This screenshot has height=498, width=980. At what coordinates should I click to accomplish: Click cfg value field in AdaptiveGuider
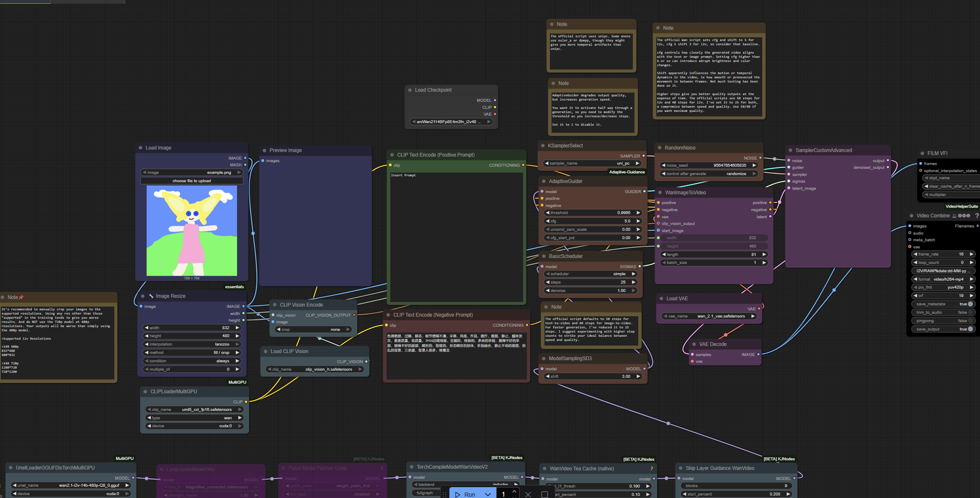(593, 221)
